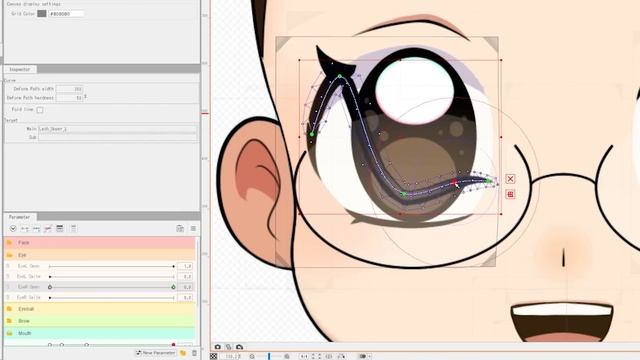Viewport: 640px width, 360px height.
Task: Click the red keyform dot on the bottom mouth slider
Action: (173, 345)
